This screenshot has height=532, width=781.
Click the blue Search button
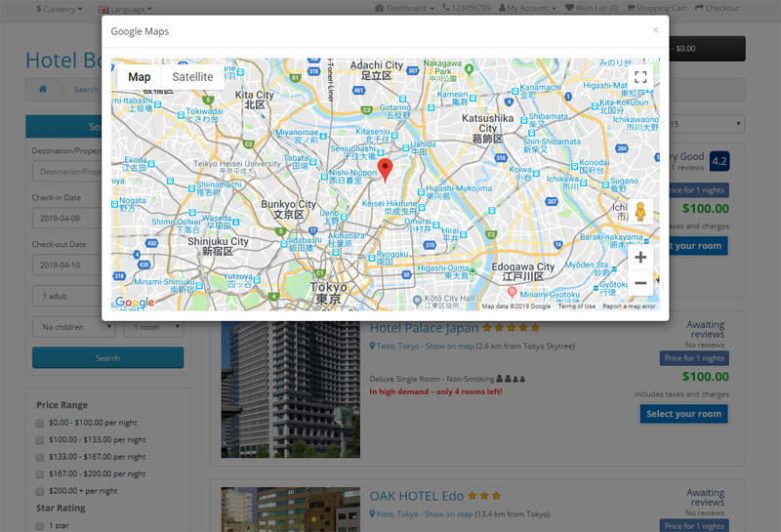click(107, 357)
